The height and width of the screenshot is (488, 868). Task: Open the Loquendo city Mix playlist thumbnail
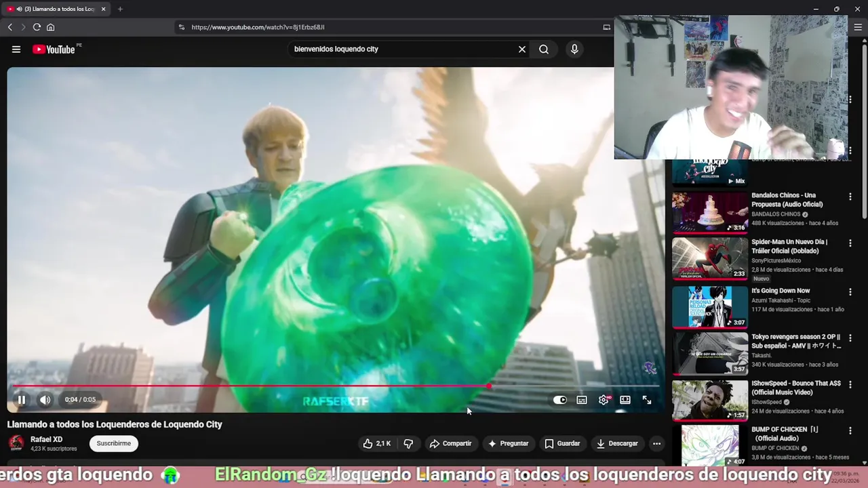tap(710, 173)
